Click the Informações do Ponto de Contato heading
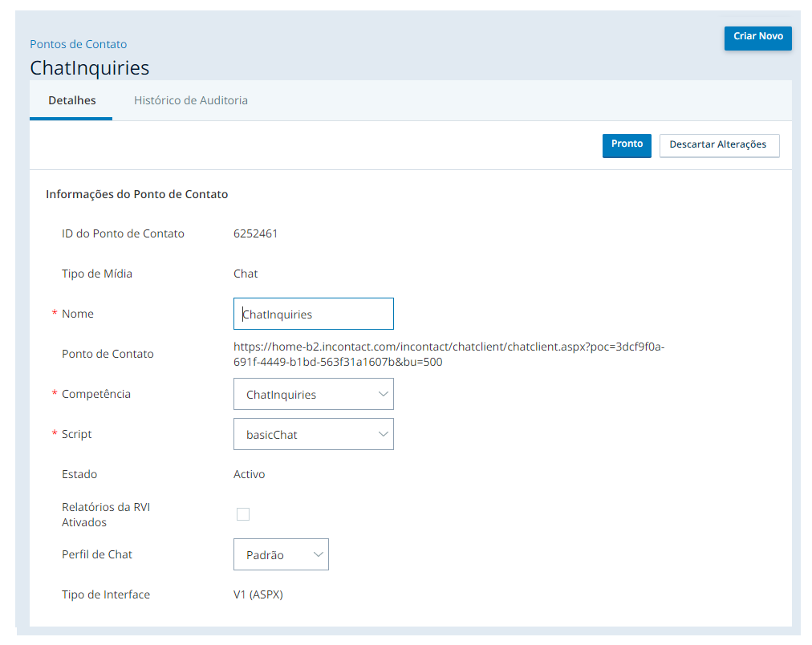The width and height of the screenshot is (812, 645). [x=136, y=194]
